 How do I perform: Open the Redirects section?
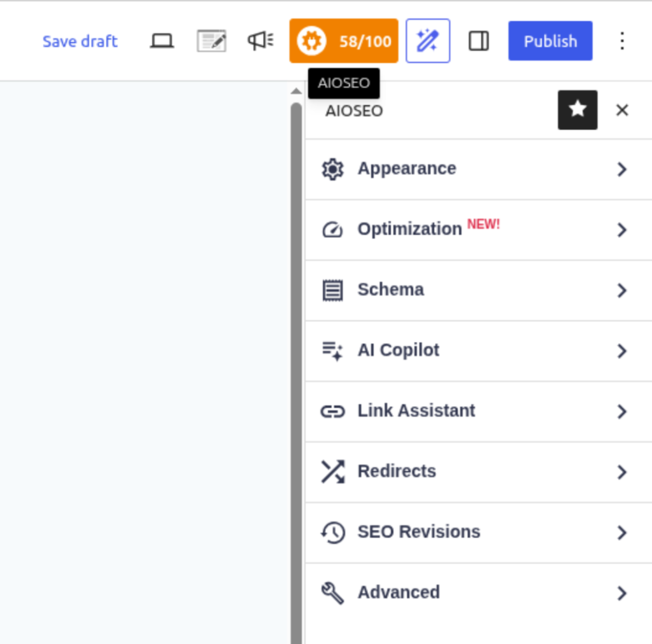click(479, 472)
